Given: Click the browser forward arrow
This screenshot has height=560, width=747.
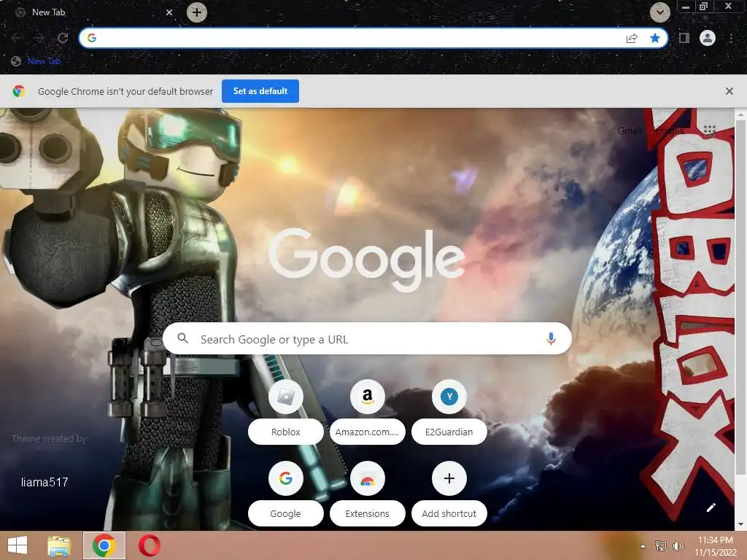Looking at the screenshot, I should coord(39,38).
